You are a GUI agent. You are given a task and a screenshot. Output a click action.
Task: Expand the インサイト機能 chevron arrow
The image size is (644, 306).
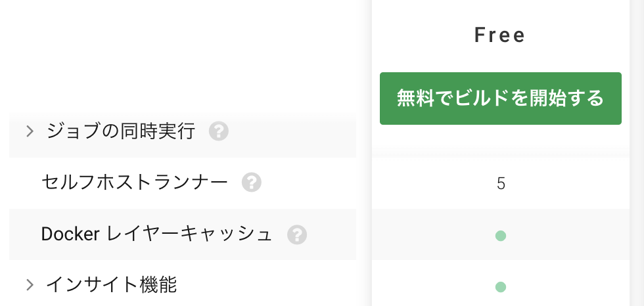(x=30, y=285)
